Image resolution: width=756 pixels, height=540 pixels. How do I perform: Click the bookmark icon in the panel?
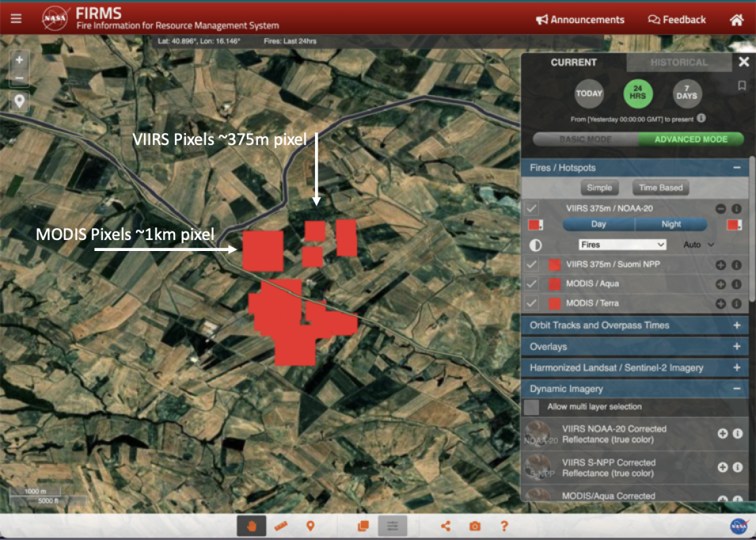coord(742,86)
